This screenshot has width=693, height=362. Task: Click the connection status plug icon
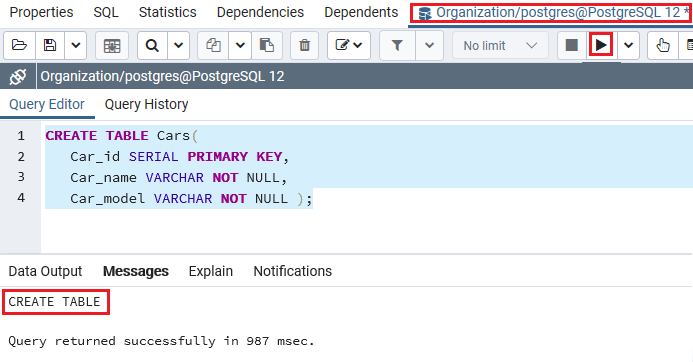point(18,76)
